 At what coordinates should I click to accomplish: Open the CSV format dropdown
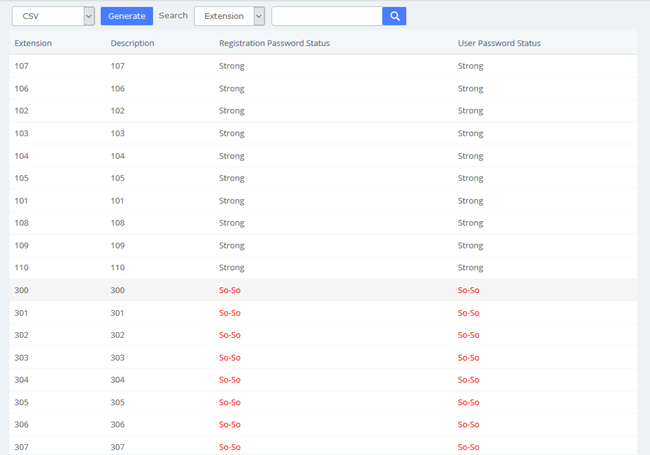[53, 16]
